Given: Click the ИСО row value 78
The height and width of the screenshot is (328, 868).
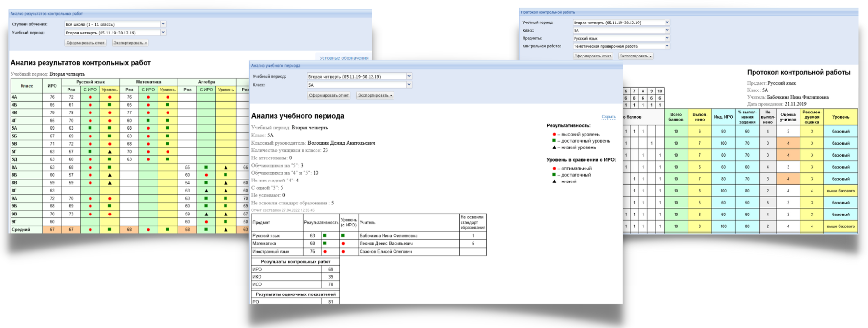Looking at the screenshot, I should point(330,284).
